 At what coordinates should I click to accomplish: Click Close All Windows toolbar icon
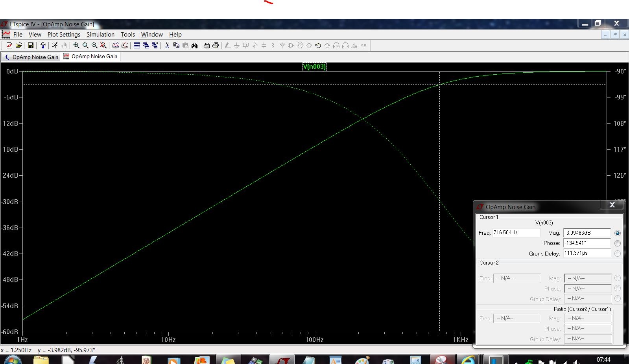click(155, 46)
